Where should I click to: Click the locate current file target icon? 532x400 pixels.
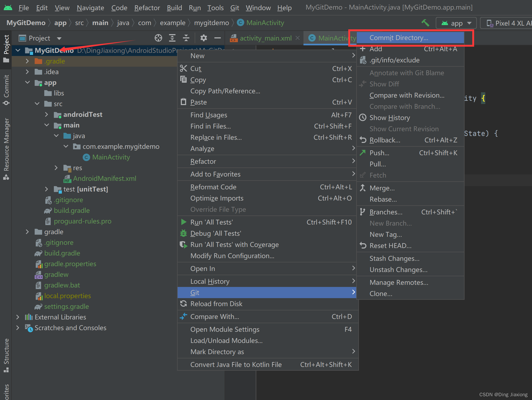158,38
